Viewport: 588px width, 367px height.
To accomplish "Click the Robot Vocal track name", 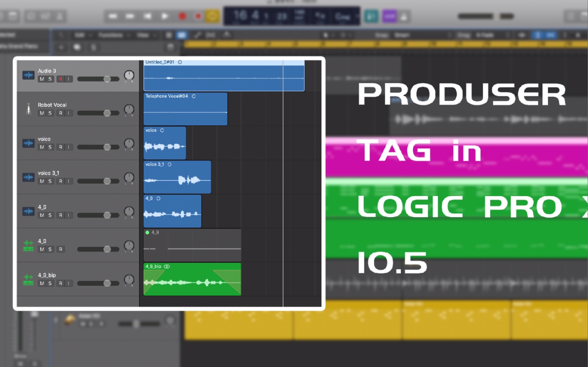I will 52,105.
